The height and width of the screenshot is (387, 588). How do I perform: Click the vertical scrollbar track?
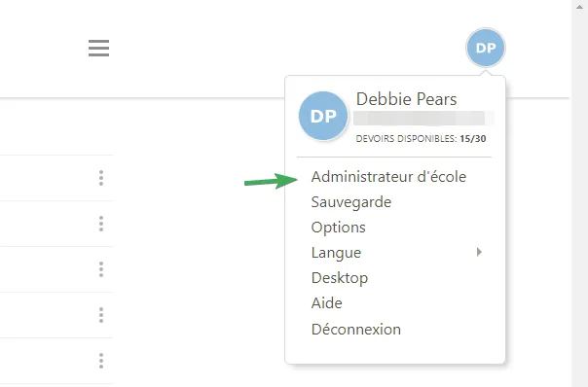(x=580, y=198)
